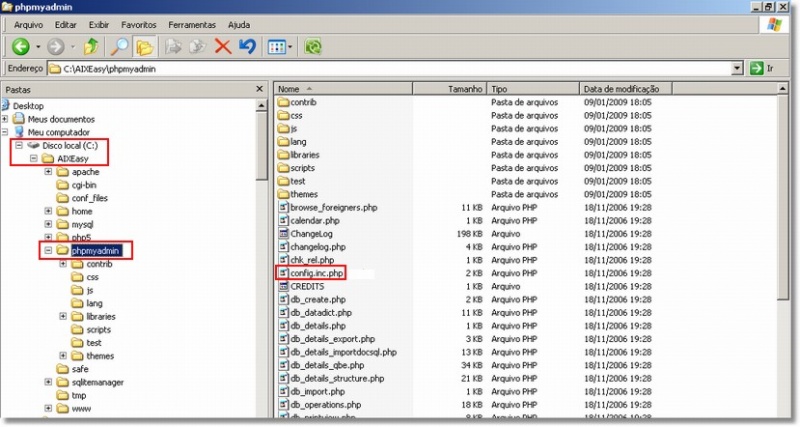800x427 pixels.
Task: Expand the apache folder in tree
Action: pyautogui.click(x=48, y=172)
